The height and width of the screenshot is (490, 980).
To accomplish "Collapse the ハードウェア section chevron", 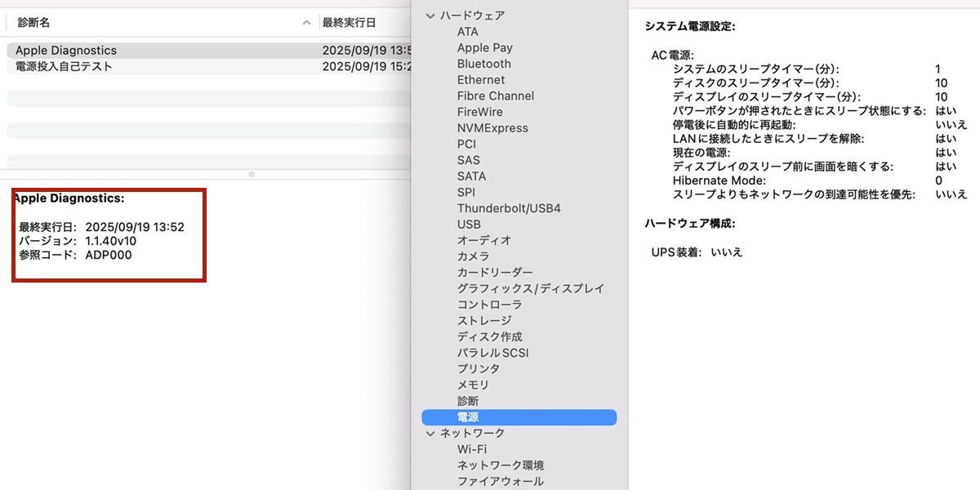I will pos(430,16).
